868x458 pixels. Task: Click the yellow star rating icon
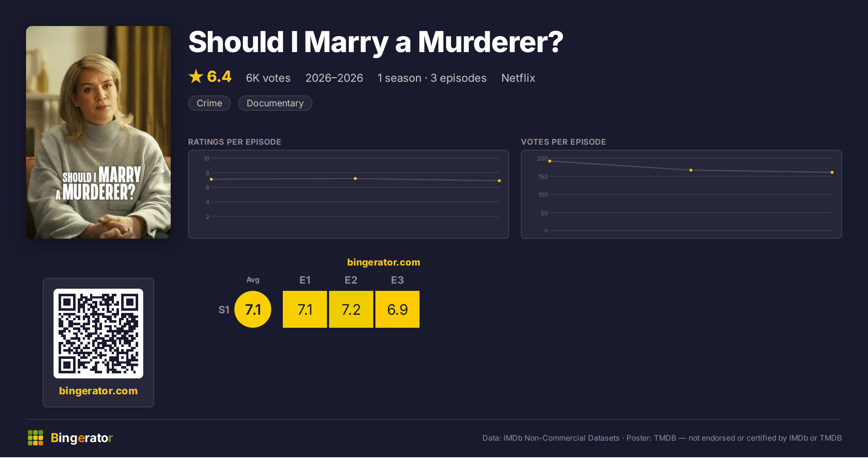[196, 76]
